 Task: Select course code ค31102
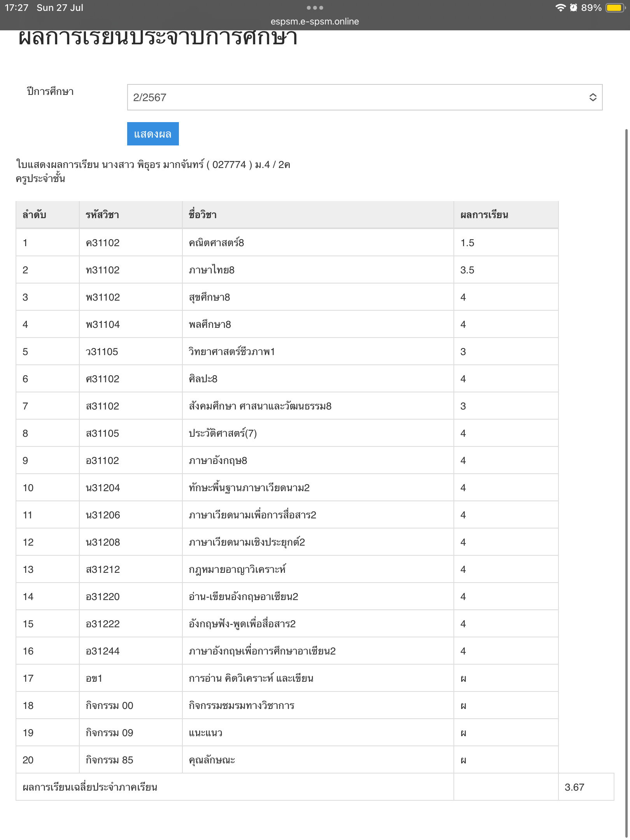point(103,243)
